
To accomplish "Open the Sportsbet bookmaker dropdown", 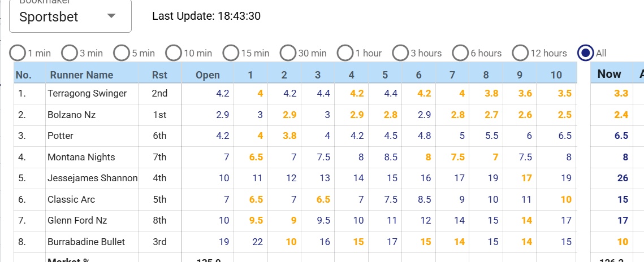I will [70, 16].
